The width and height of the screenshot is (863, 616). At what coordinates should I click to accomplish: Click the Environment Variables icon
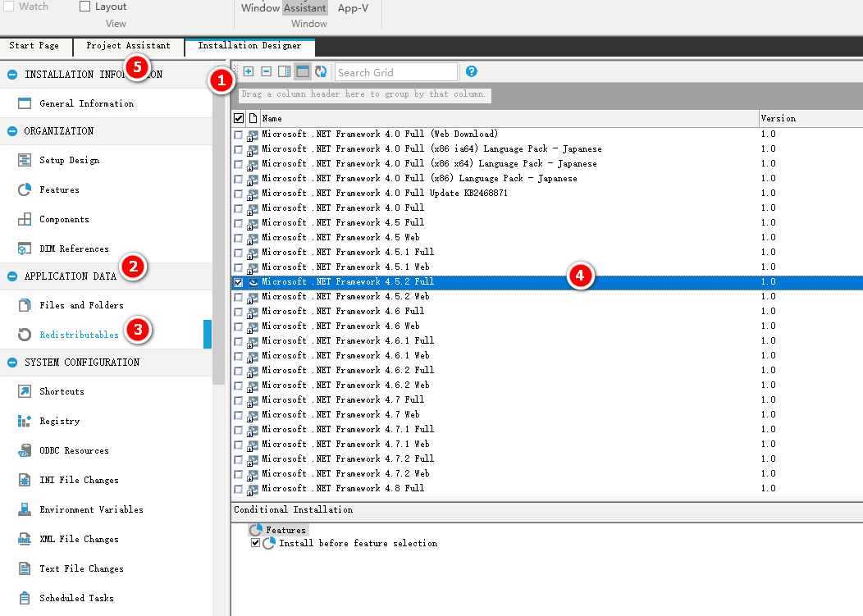point(25,509)
